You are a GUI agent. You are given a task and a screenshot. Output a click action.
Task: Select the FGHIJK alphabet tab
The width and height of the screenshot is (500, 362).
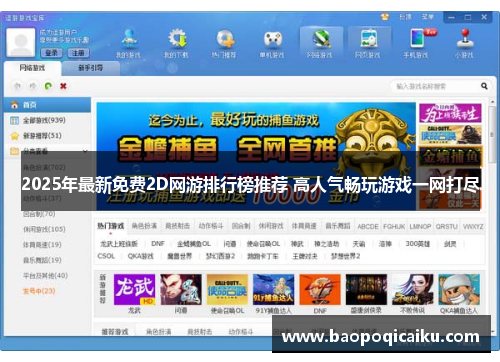[x=394, y=227]
